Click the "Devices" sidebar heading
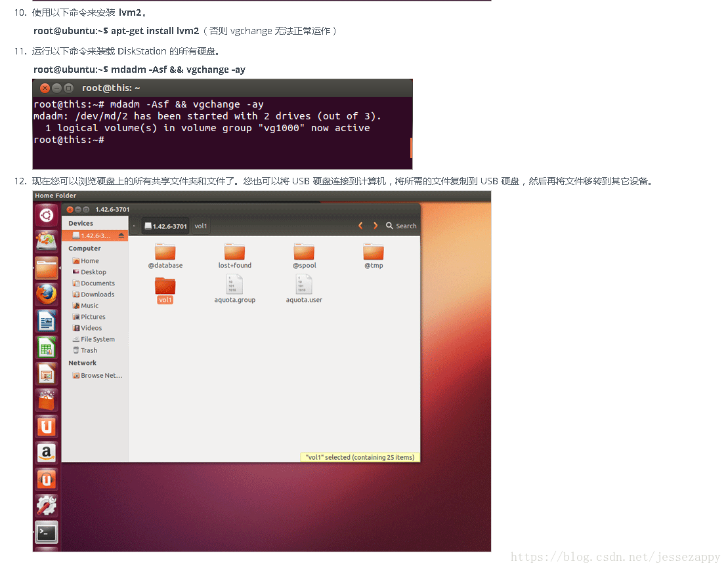 [81, 223]
